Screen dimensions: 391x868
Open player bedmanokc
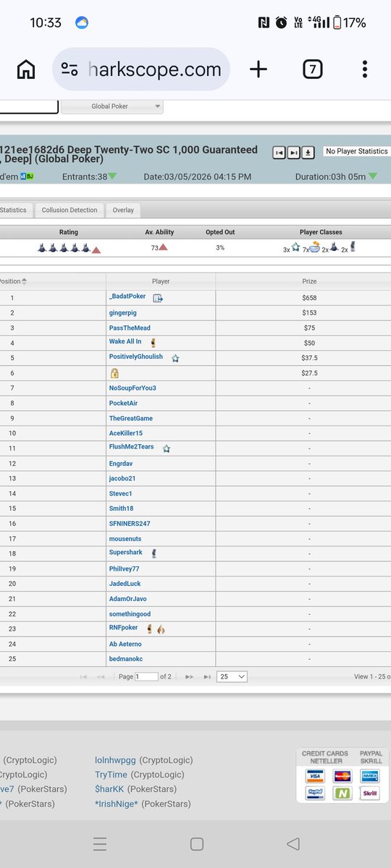[x=127, y=659]
